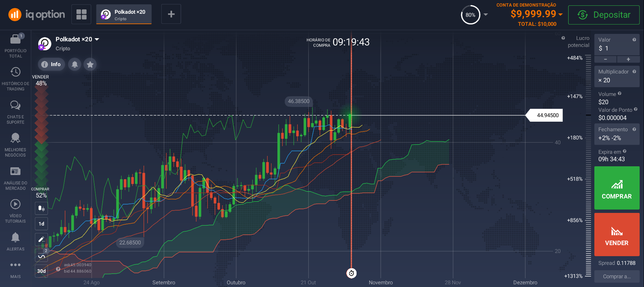644x287 pixels.
Task: Click help icon next to Valor de Ponto
Action: click(636, 109)
